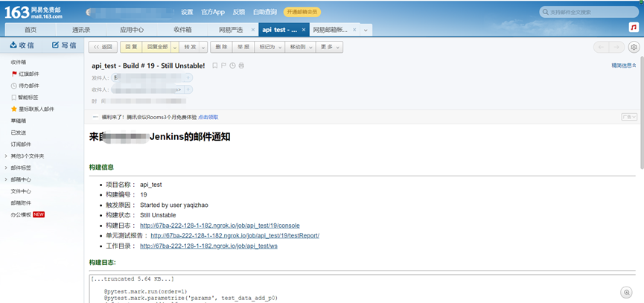
Task: Click the search magnifier icon
Action: click(x=546, y=13)
